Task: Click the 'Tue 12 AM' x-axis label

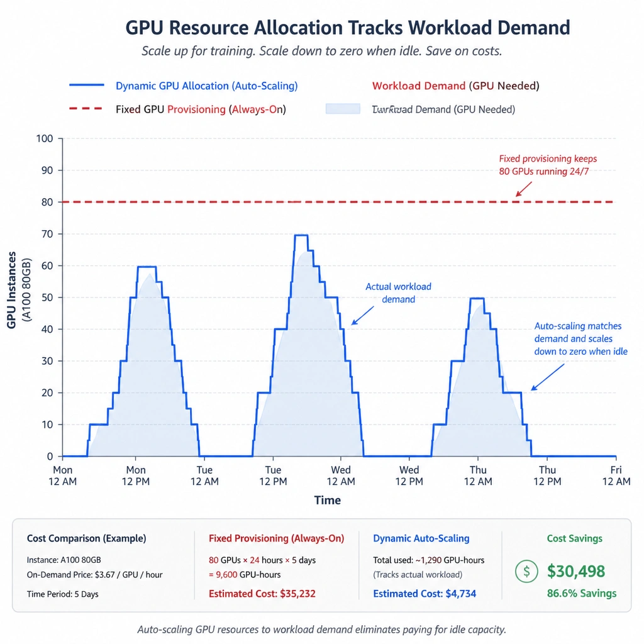Action: (x=204, y=475)
